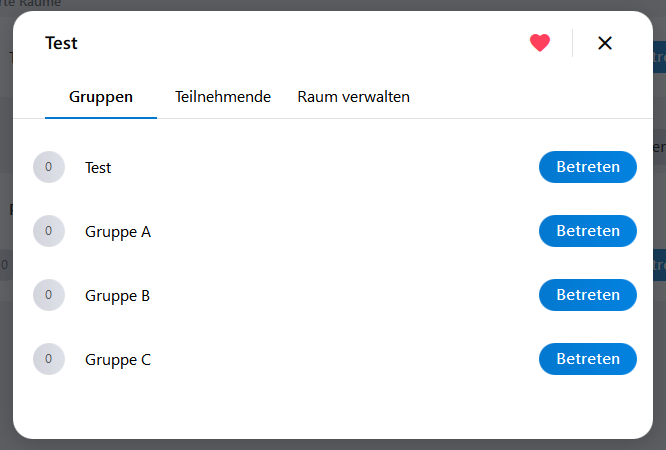Click the dimmed background below the dialog

[x=333, y=445]
